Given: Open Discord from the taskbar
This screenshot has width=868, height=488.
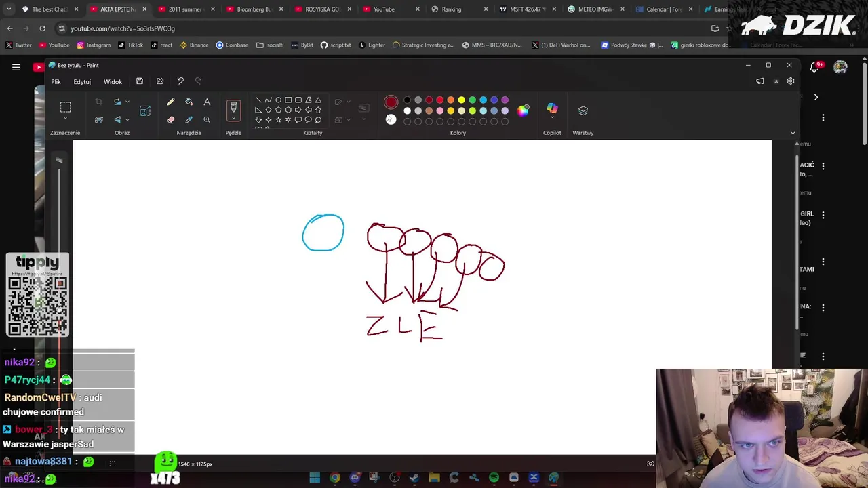Looking at the screenshot, I should 355,478.
